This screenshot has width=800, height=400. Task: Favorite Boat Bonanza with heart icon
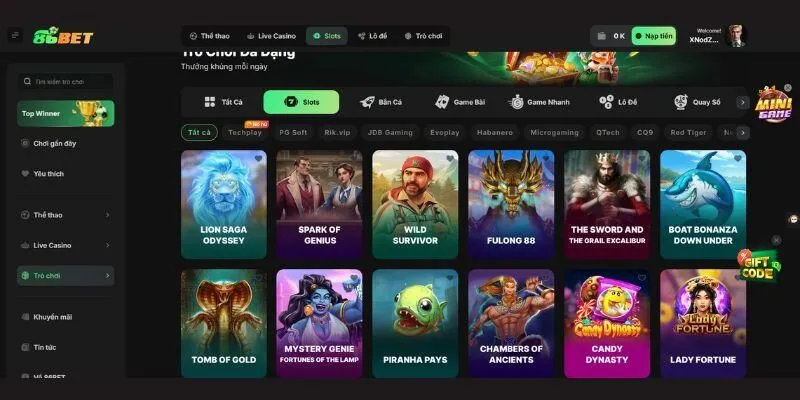[x=738, y=159]
